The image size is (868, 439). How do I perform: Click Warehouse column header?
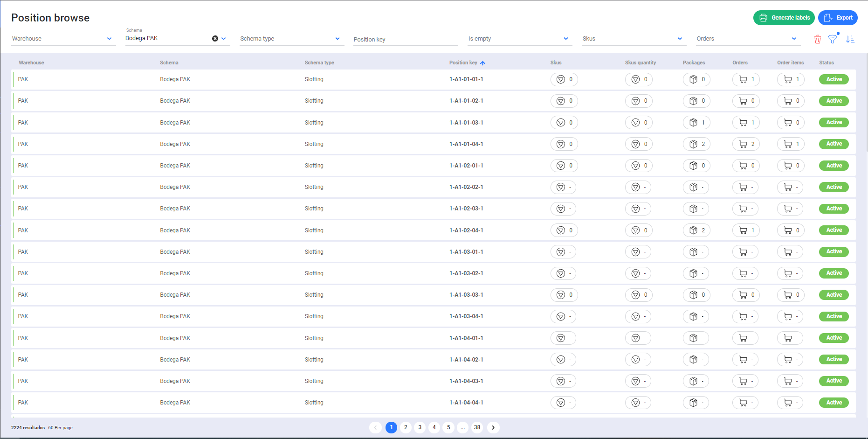[x=31, y=63]
